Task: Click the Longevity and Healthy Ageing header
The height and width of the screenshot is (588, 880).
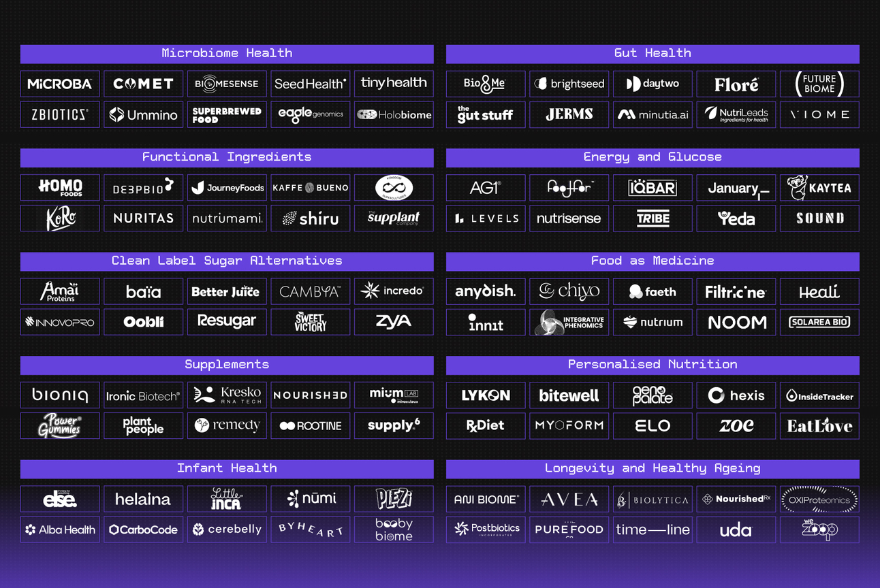Action: tap(653, 469)
